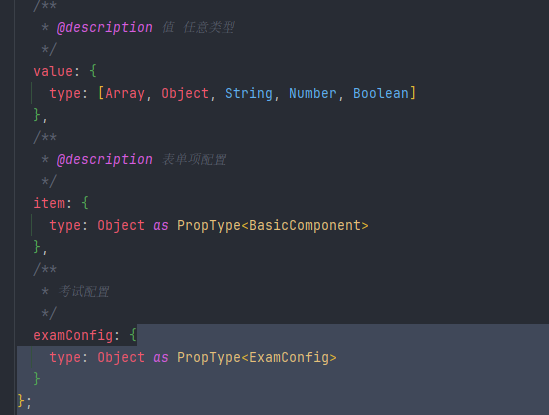549x415 pixels.
Task: Click PropType in the examConfig definition
Action: (209, 358)
